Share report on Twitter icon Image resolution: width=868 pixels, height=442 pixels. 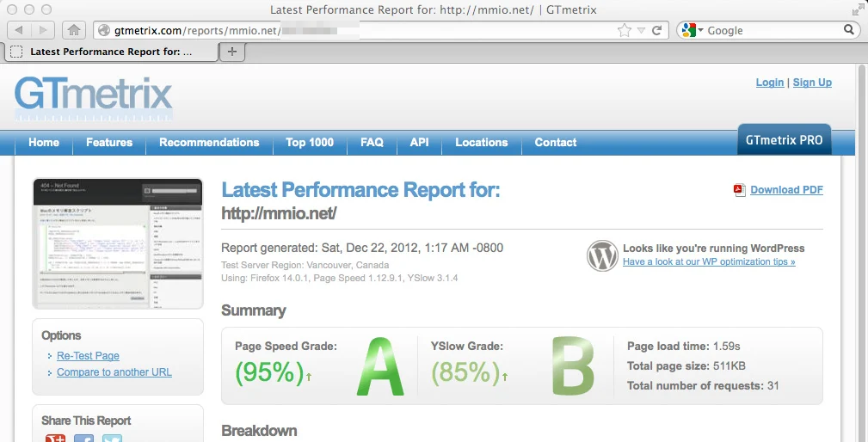[112, 439]
